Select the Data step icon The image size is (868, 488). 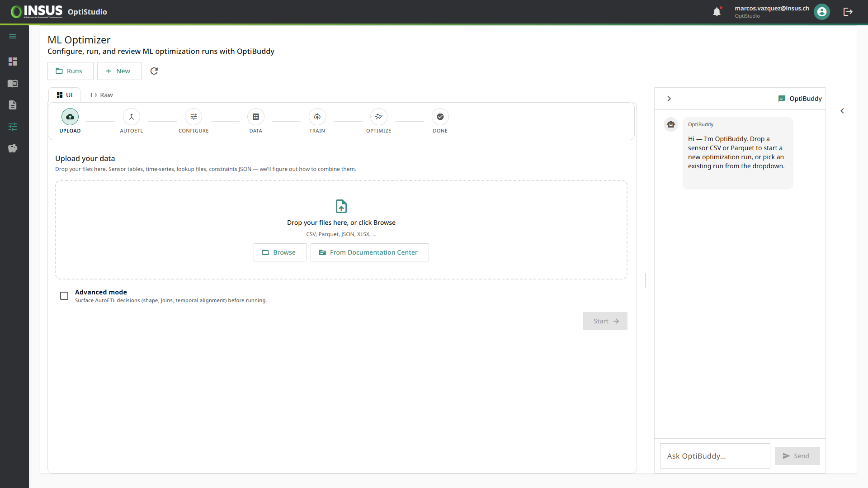pos(256,117)
